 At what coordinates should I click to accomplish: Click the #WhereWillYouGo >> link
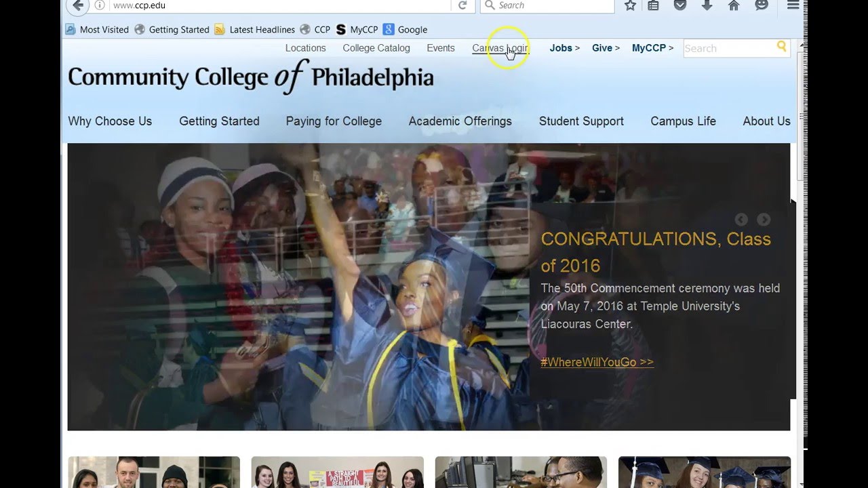597,362
